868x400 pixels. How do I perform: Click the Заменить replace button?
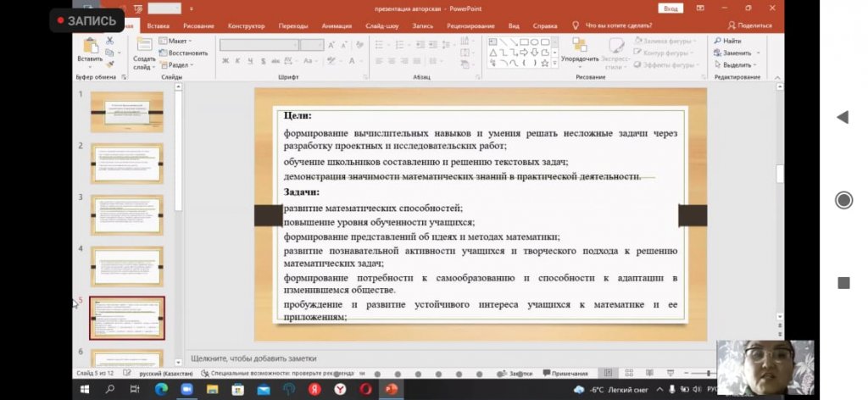tap(737, 53)
